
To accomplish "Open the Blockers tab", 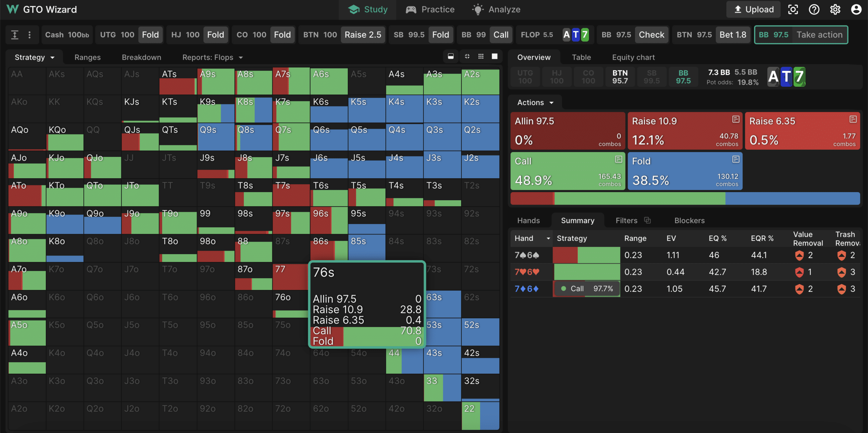I will (689, 221).
